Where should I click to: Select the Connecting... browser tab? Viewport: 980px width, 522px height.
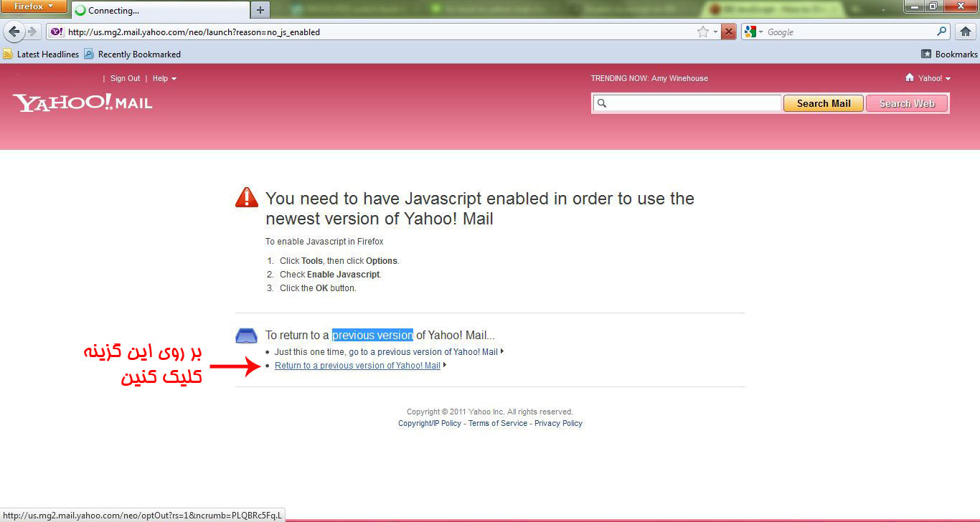click(x=160, y=10)
